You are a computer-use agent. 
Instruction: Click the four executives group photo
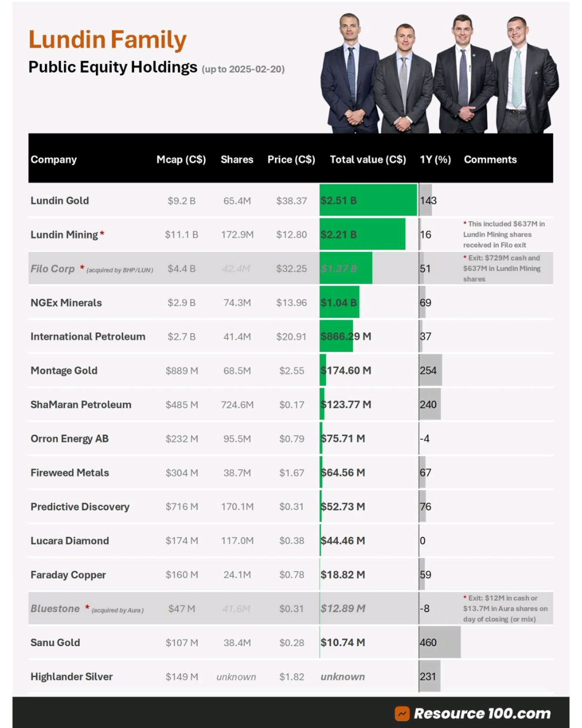[x=439, y=73]
